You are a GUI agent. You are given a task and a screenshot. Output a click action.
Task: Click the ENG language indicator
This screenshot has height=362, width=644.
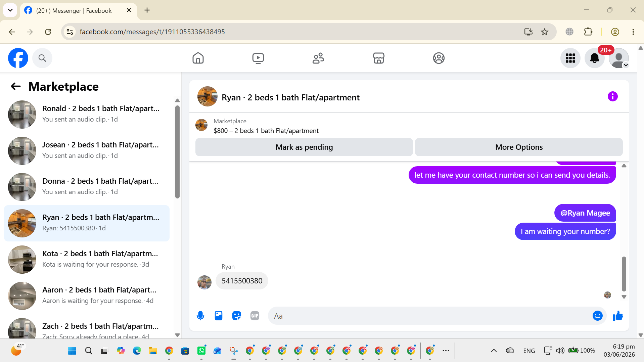pyautogui.click(x=529, y=351)
